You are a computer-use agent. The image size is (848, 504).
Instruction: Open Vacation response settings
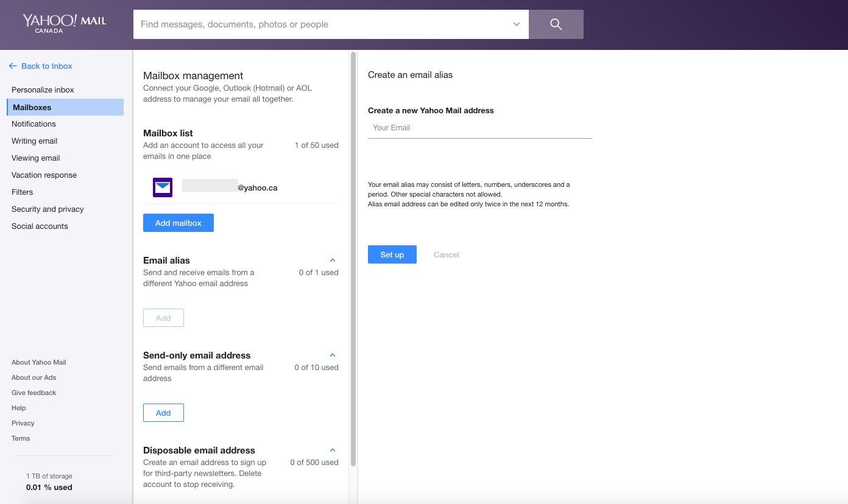coord(44,175)
